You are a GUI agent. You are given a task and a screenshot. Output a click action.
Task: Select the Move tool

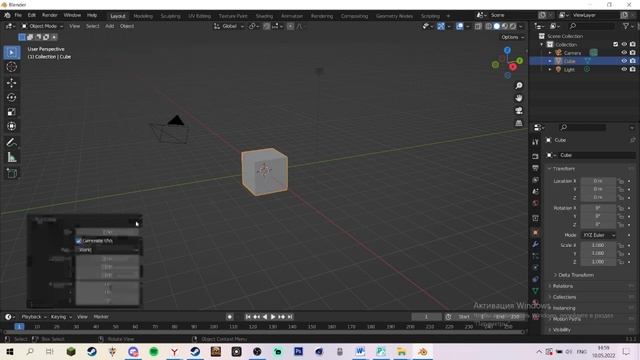point(11,82)
